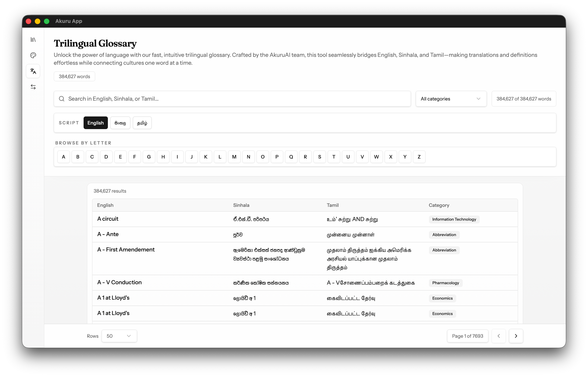Screen dimensions: 588x377
Task: Switch script to English
Action: pos(96,123)
